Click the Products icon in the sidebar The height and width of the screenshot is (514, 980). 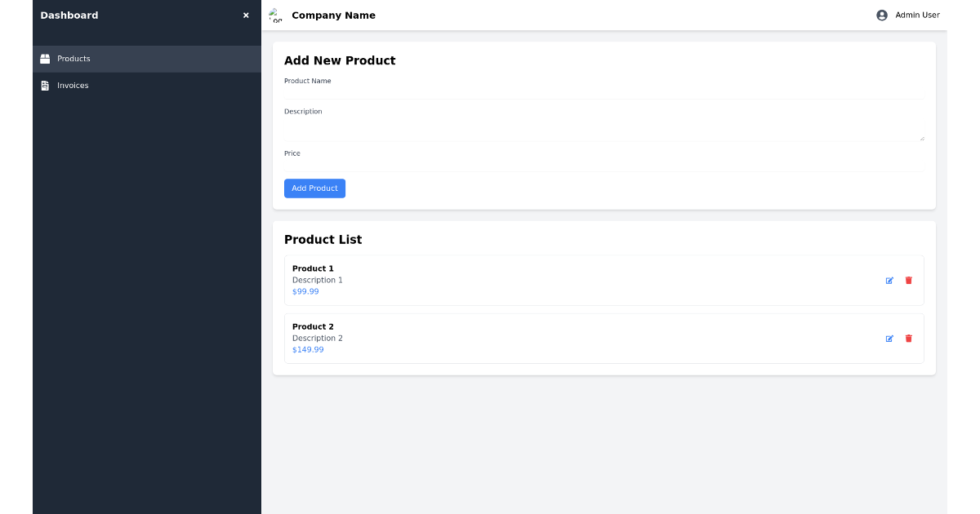[45, 58]
